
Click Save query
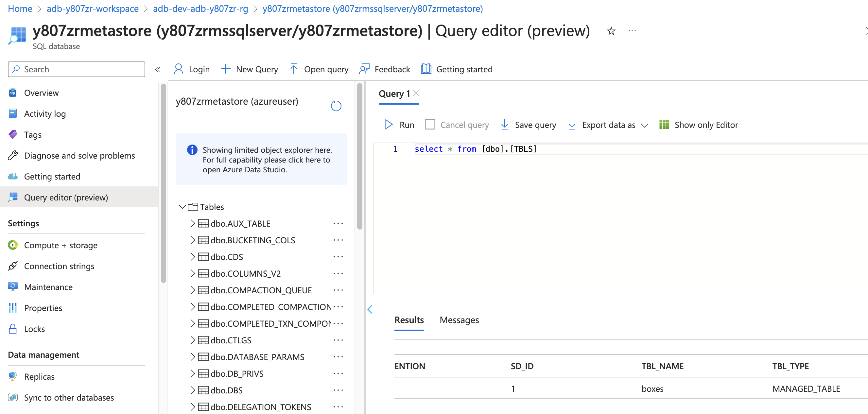(x=528, y=125)
